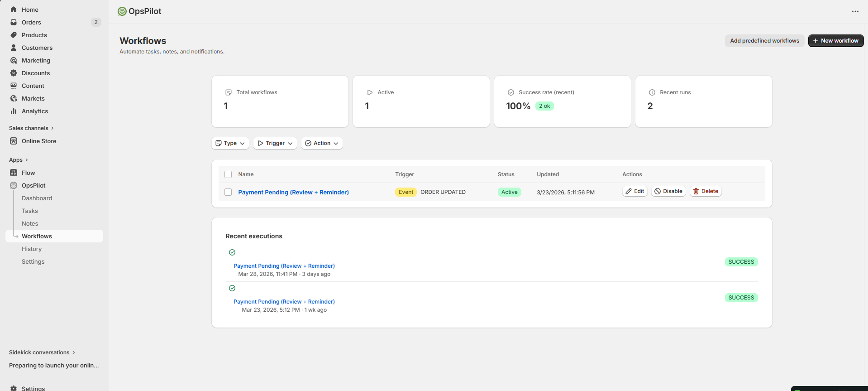Image resolution: width=868 pixels, height=391 pixels.
Task: Open the three-dot more options menu
Action: tap(855, 11)
